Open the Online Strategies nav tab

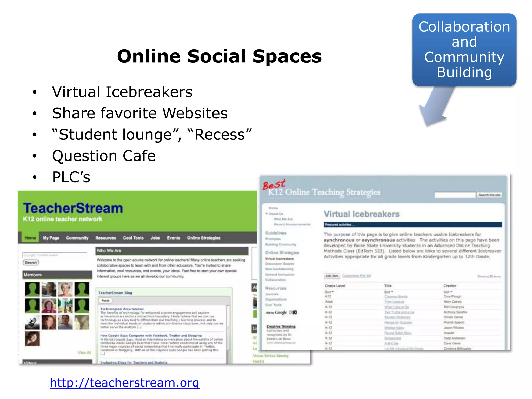coord(203,238)
